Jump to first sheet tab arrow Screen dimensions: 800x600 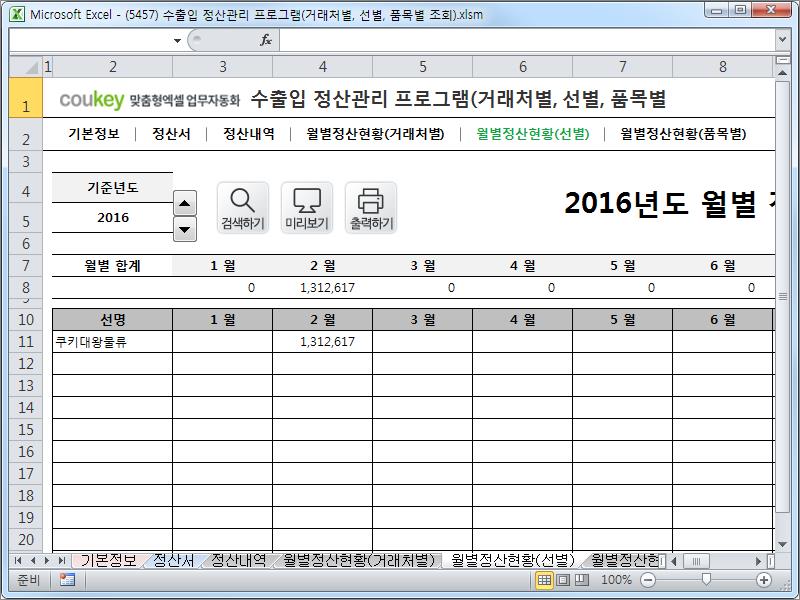pyautogui.click(x=18, y=561)
